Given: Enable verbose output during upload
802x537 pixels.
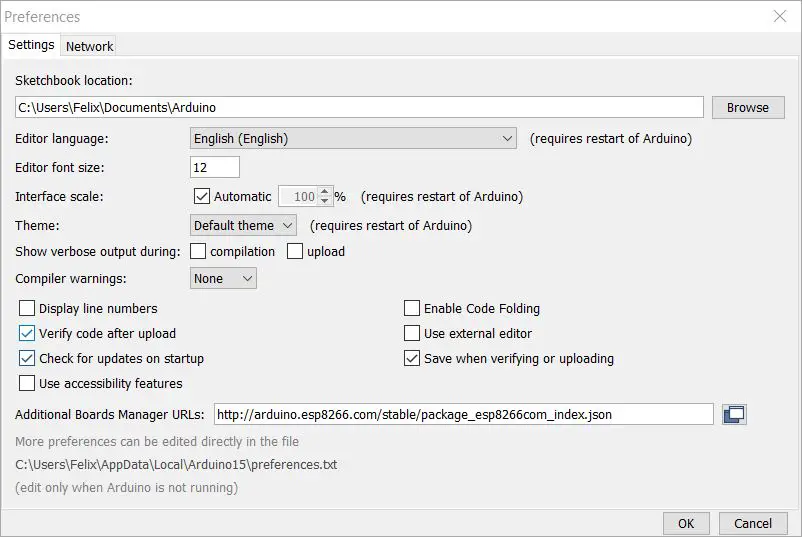Looking at the screenshot, I should coord(295,251).
